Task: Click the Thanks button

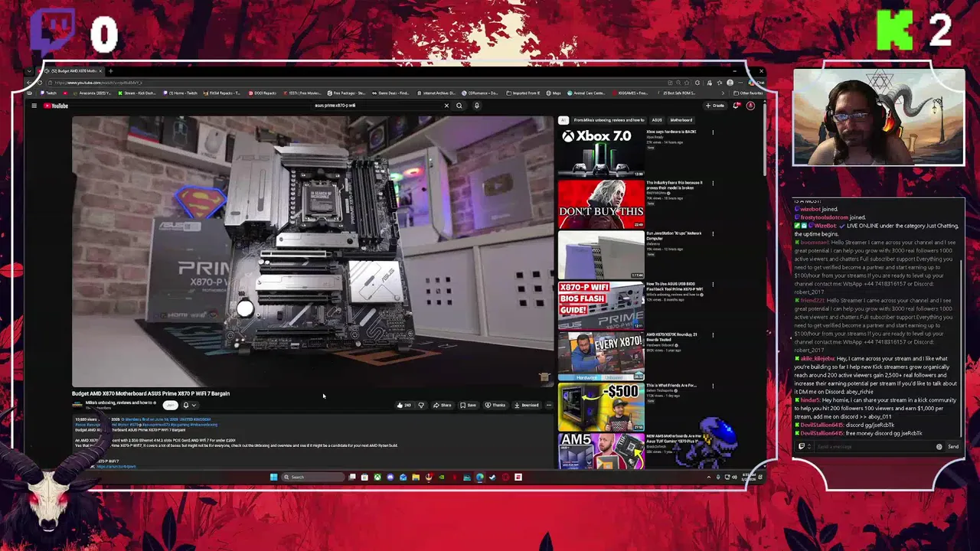Action: 495,405
